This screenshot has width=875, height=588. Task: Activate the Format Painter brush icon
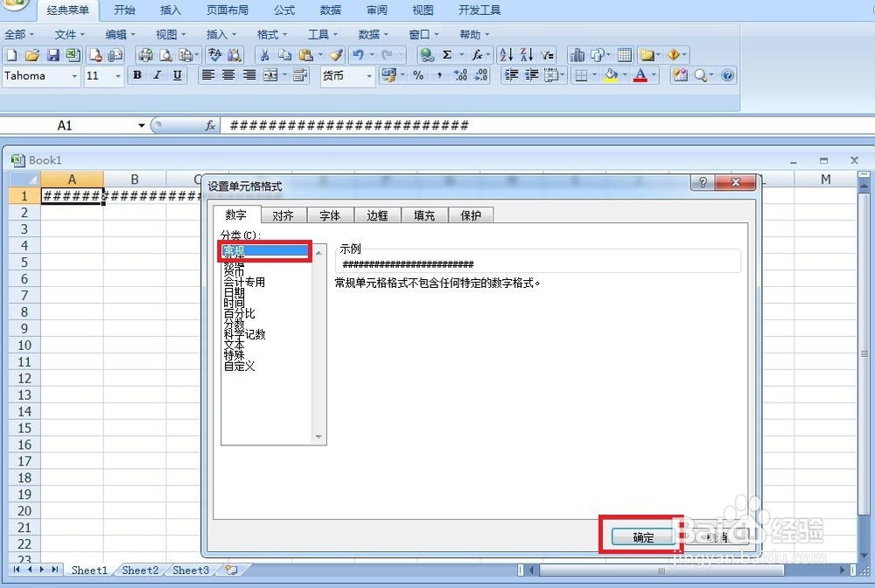click(x=336, y=54)
